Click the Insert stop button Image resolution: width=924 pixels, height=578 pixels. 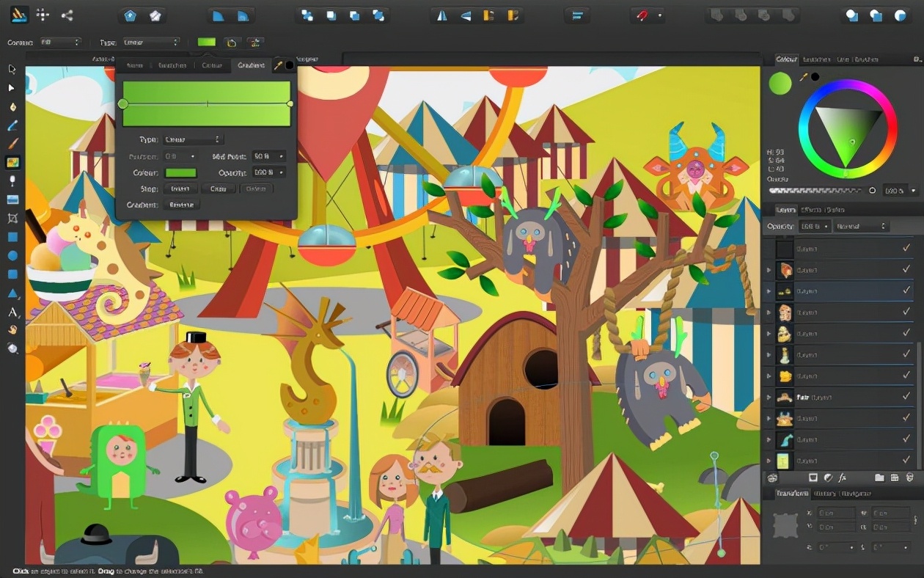(x=180, y=189)
